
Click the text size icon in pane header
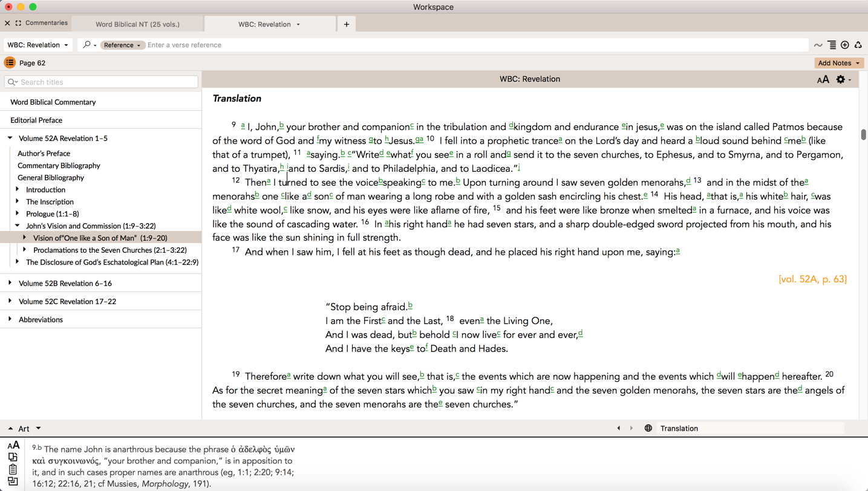coord(823,80)
